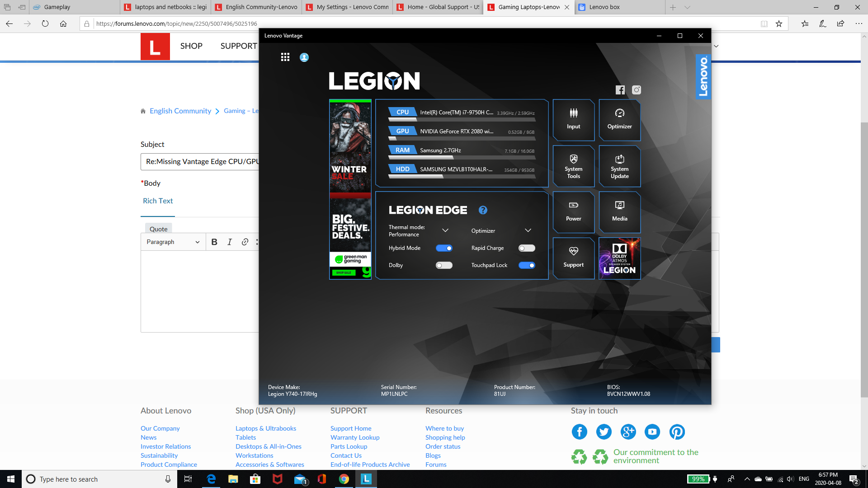Open Laptops & Ultrabooks footer link
The image size is (868, 488).
[266, 428]
